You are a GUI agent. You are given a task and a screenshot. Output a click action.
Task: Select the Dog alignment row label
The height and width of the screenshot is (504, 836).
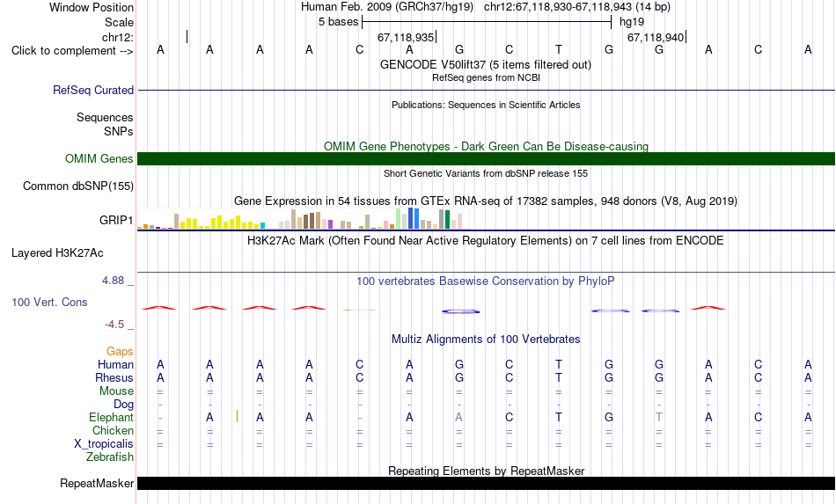(x=124, y=405)
